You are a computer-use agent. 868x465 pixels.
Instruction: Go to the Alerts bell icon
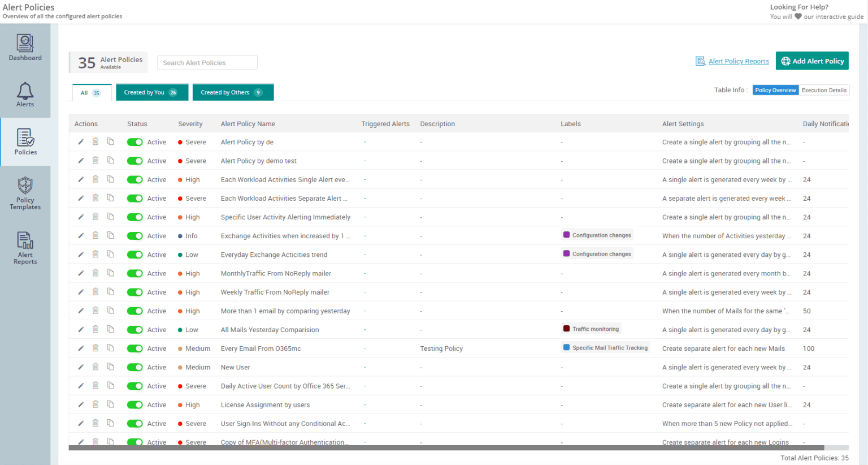point(25,94)
